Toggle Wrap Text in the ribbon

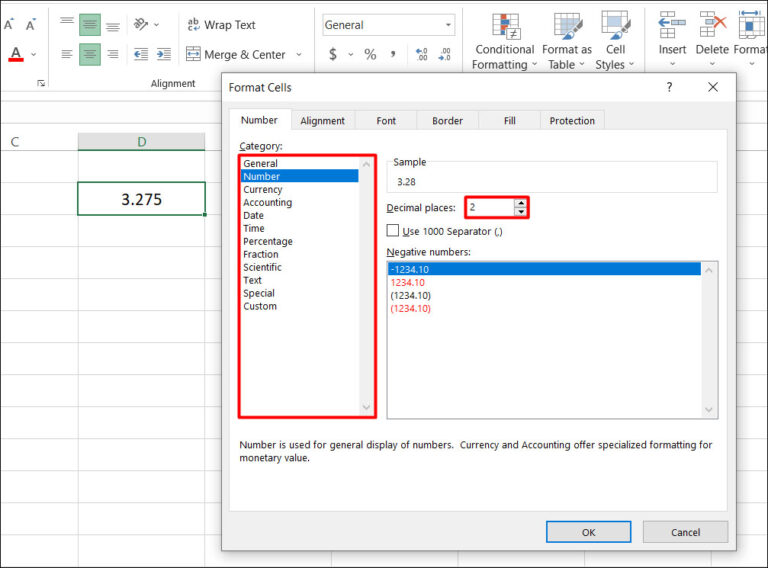(221, 25)
